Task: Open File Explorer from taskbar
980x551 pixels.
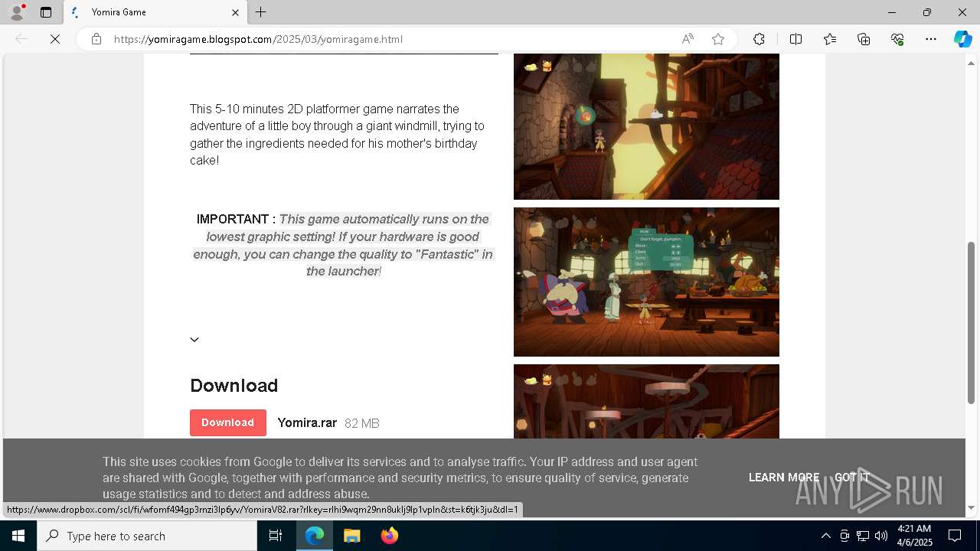Action: pos(352,536)
